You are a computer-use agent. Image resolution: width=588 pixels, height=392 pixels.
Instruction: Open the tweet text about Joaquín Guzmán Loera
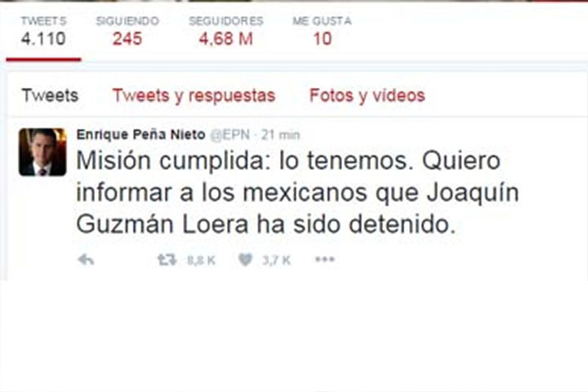pos(297,193)
